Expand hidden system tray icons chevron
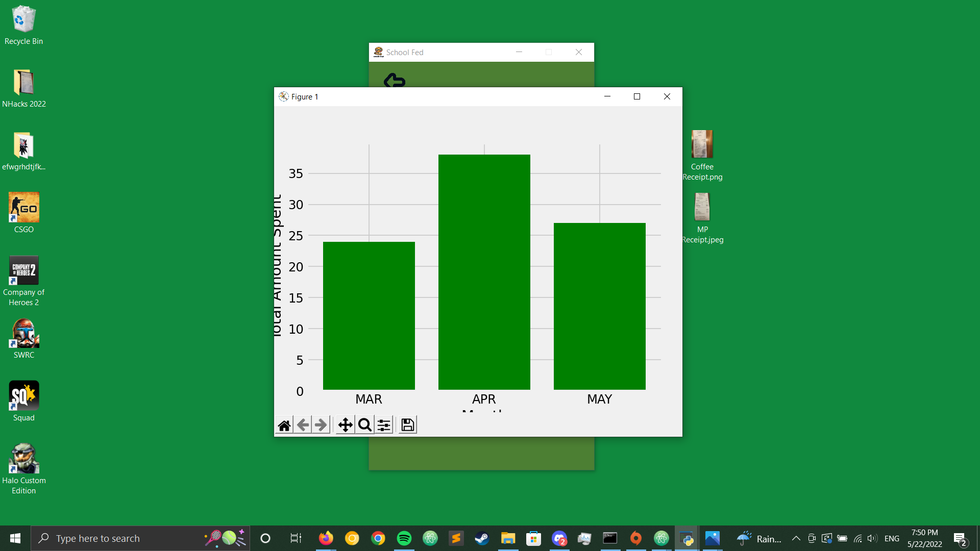The height and width of the screenshot is (551, 980). (796, 538)
